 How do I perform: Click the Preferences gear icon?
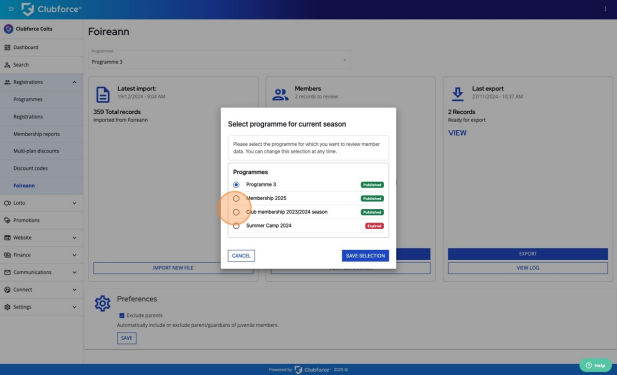102,303
